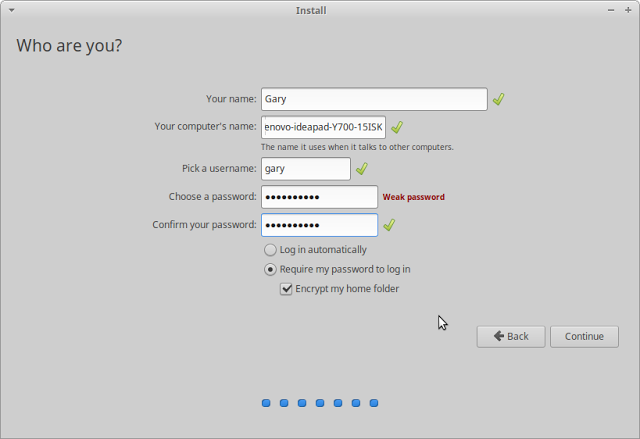This screenshot has height=439, width=640.
Task: Click the checkmark next to the computer name
Action: click(x=396, y=127)
